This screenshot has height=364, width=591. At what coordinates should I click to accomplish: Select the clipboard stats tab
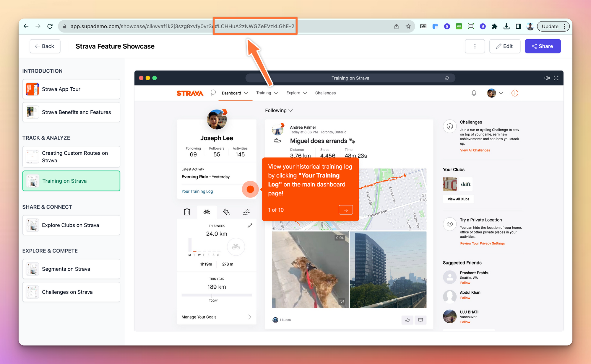pyautogui.click(x=187, y=212)
